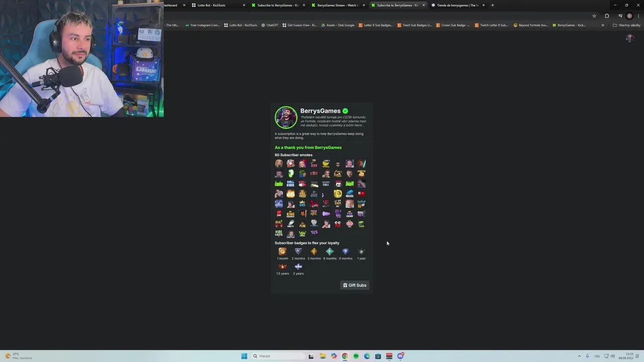Click the 1 year subscriber badge
The image size is (644, 362).
coord(361,251)
